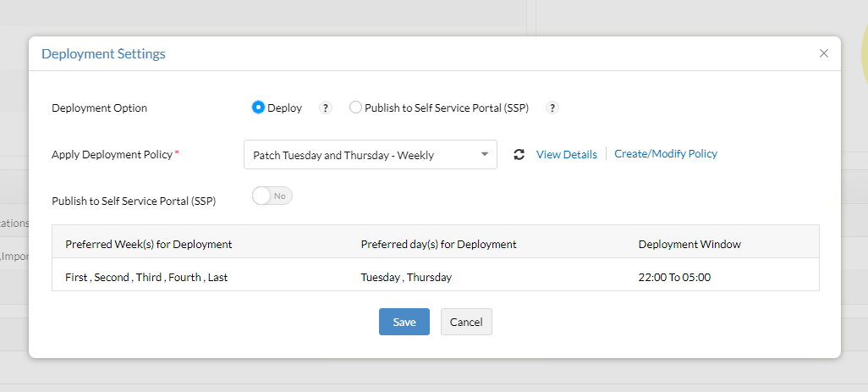Click the '22:00 To 05:00' window value
Viewport: 868px width, 392px height.
[x=674, y=277]
